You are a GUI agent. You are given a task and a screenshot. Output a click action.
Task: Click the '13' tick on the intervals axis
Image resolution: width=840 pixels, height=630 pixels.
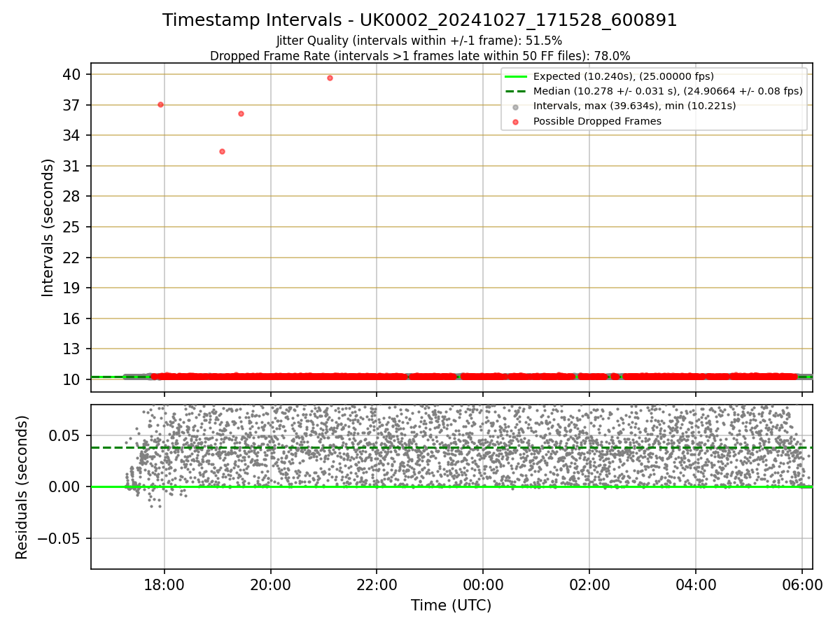tap(73, 349)
